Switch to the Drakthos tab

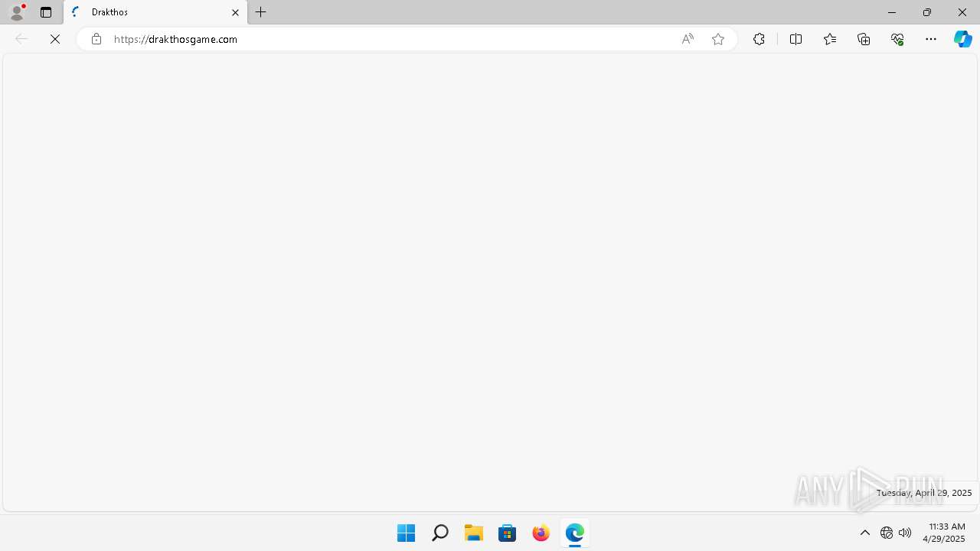pos(156,12)
